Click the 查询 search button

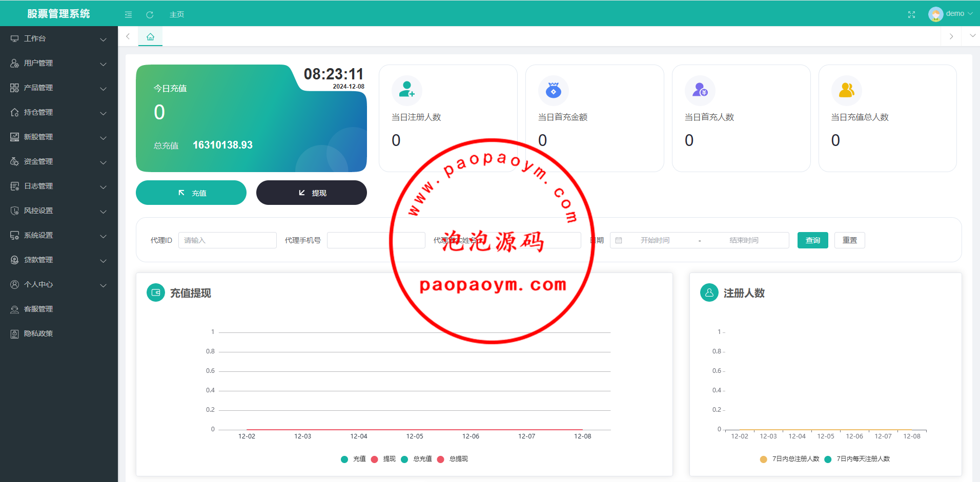pyautogui.click(x=813, y=240)
